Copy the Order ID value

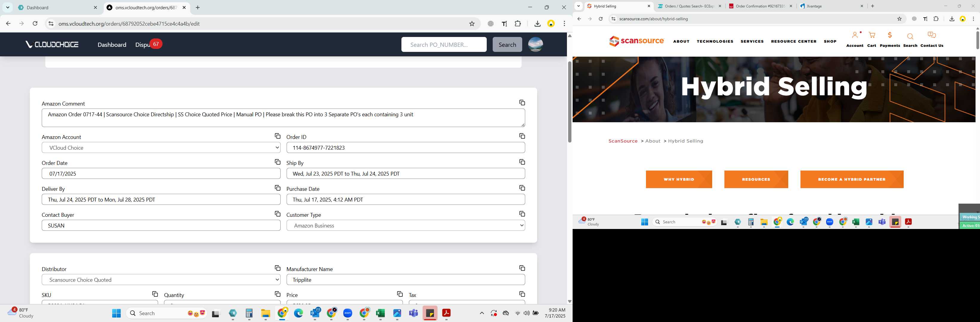[x=522, y=136]
